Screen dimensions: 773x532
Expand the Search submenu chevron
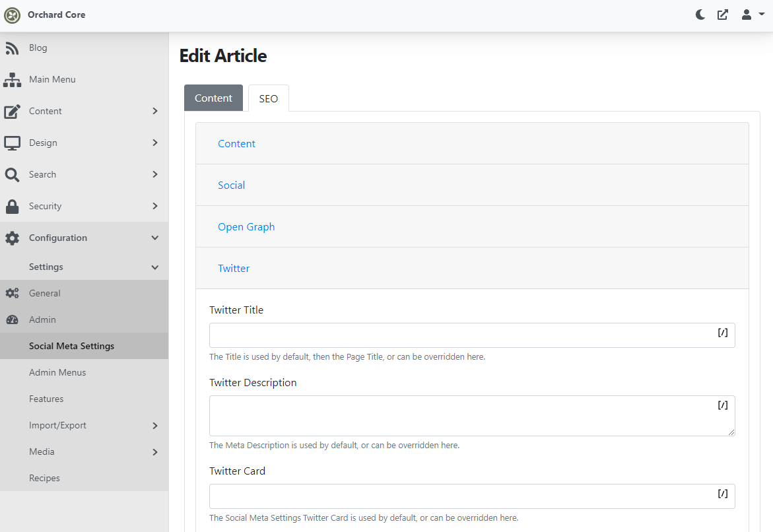[154, 174]
